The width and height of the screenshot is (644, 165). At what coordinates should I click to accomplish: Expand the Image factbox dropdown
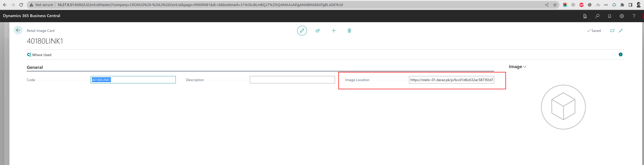518,67
